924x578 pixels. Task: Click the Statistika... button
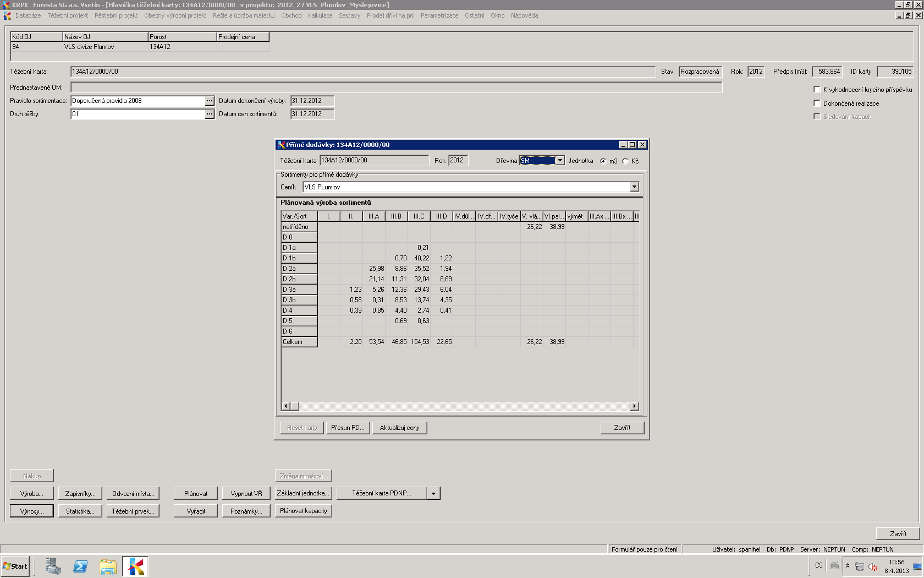coord(80,511)
